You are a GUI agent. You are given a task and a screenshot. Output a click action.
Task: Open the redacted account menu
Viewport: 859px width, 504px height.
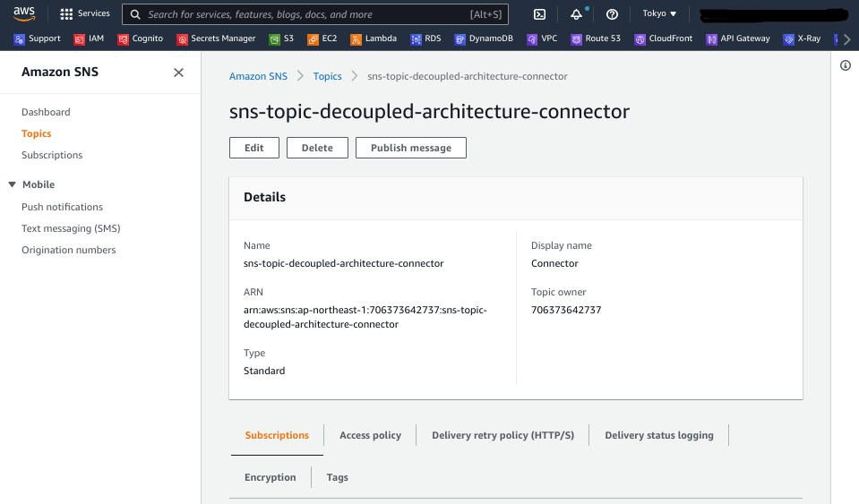point(774,15)
